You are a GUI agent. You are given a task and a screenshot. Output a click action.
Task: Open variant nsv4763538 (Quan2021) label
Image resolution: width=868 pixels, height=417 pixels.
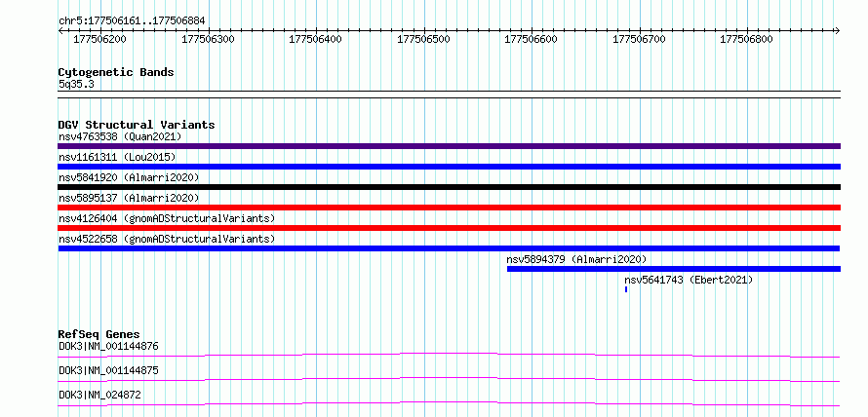(x=120, y=136)
